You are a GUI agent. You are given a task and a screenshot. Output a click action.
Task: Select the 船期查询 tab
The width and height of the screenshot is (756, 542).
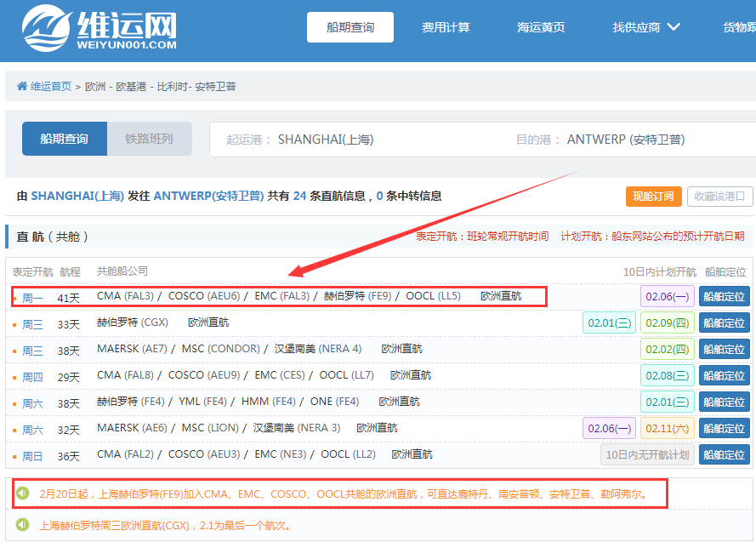point(64,138)
